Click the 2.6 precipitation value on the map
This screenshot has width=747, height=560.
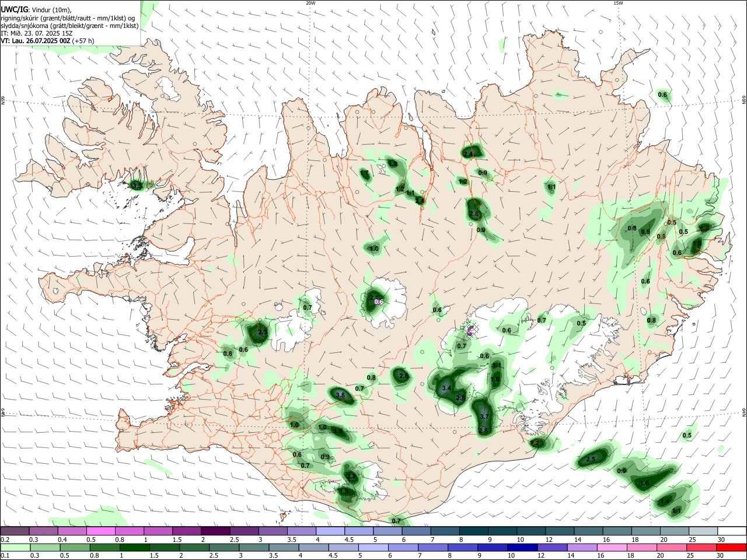click(404, 376)
